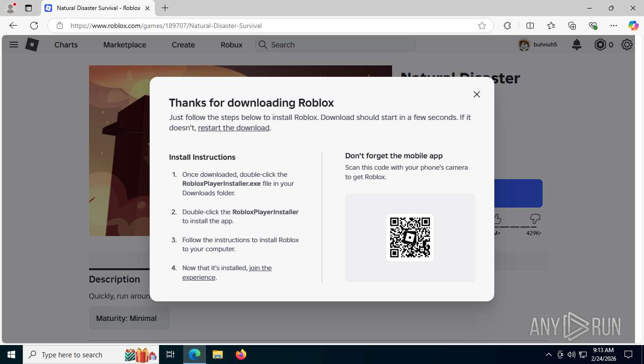644x364 pixels.
Task: Toggle Edge split screen view
Action: click(x=530, y=26)
